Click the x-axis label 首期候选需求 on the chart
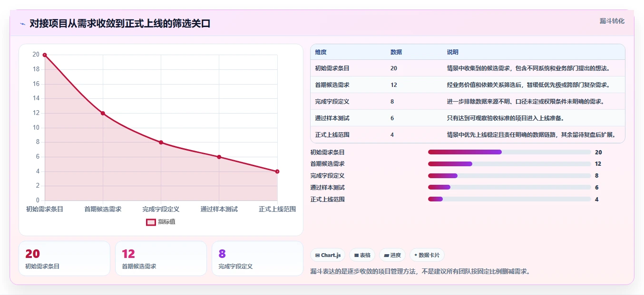Screen dimensions: 644x295 click(x=103, y=209)
